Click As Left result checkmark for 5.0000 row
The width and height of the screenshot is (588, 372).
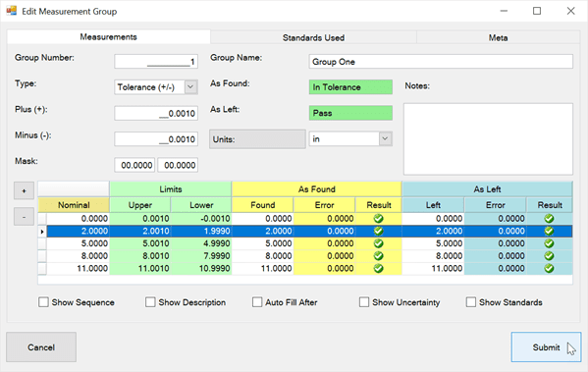click(549, 243)
